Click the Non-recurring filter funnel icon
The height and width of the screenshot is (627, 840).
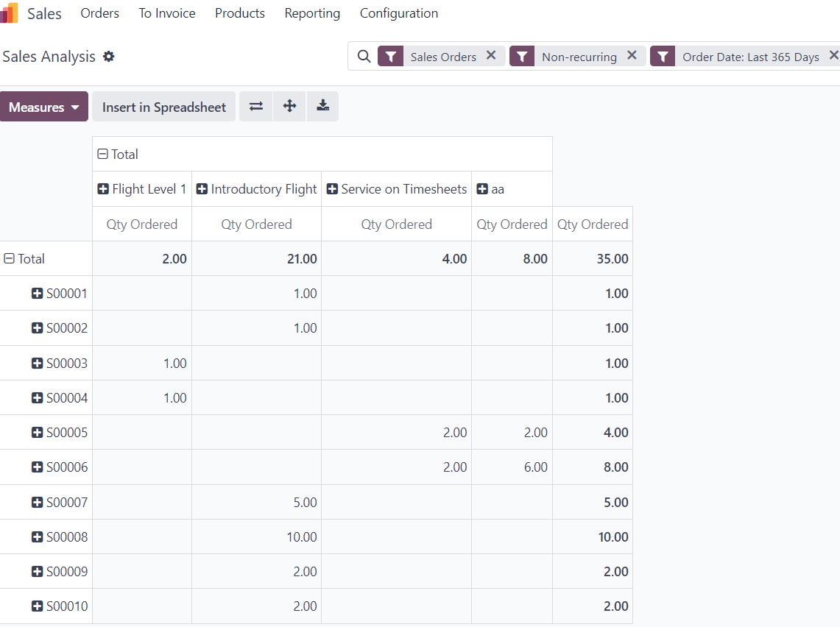pyautogui.click(x=522, y=56)
